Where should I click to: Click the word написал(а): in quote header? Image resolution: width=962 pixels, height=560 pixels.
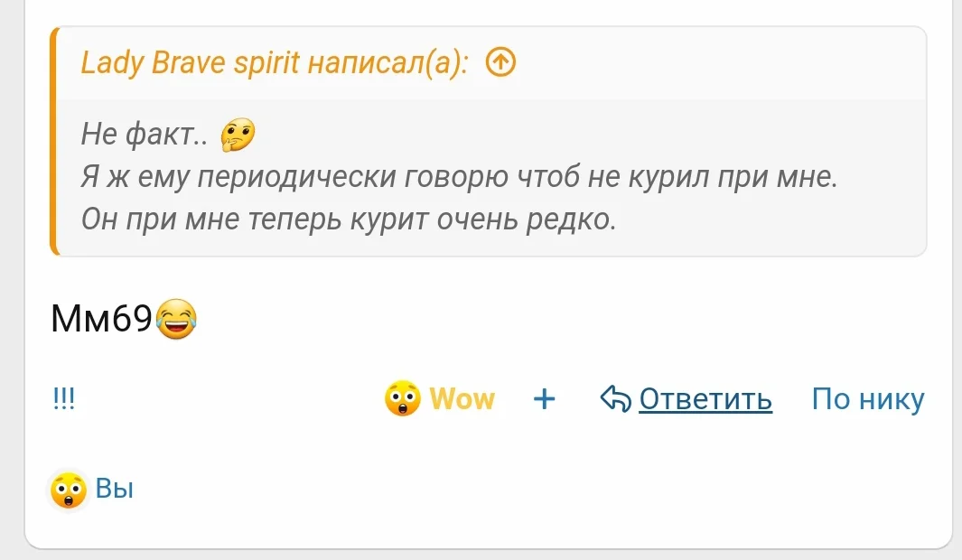click(x=388, y=63)
